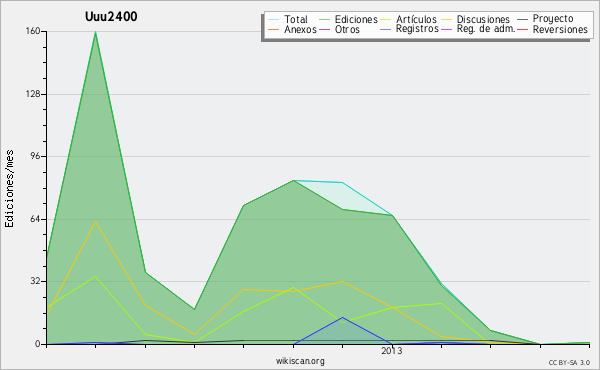Click the Reversiones legend entry

pos(560,29)
